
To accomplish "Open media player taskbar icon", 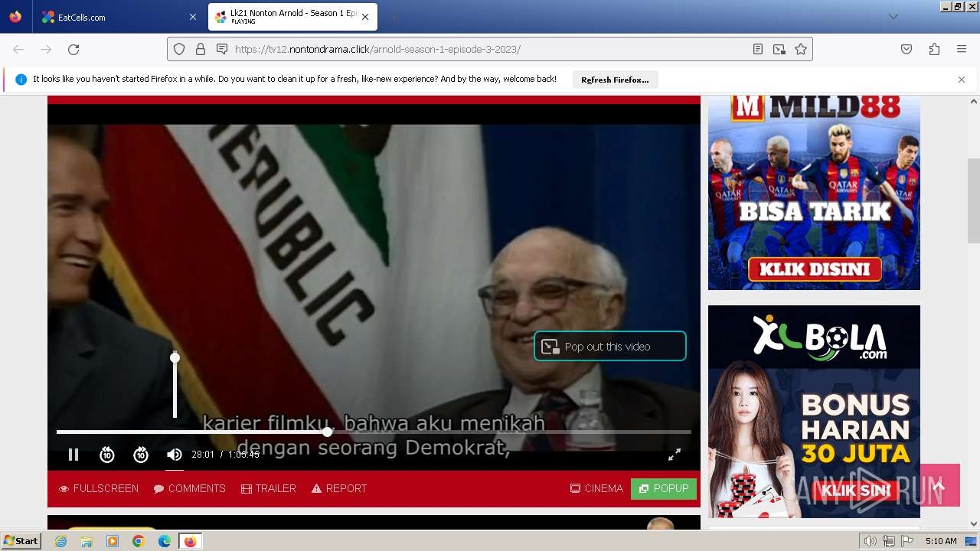I will point(113,541).
